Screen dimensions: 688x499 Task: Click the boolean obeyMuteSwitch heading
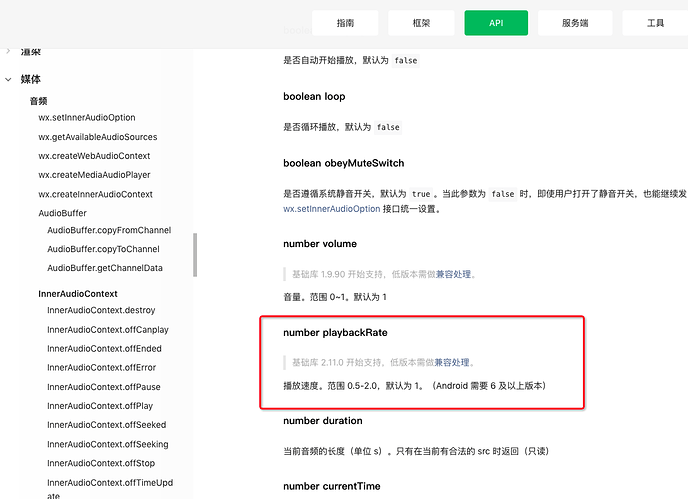tap(344, 163)
